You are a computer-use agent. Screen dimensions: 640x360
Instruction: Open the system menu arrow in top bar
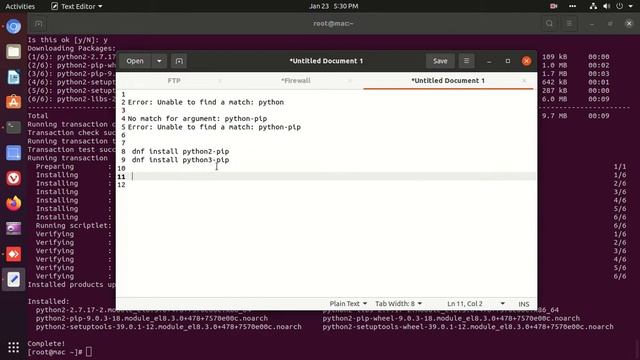click(x=631, y=6)
